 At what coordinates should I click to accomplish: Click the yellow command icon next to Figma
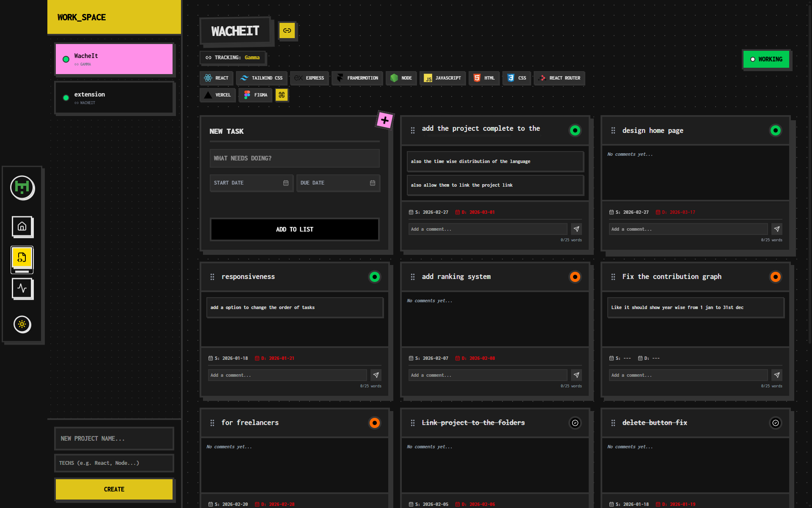(282, 95)
